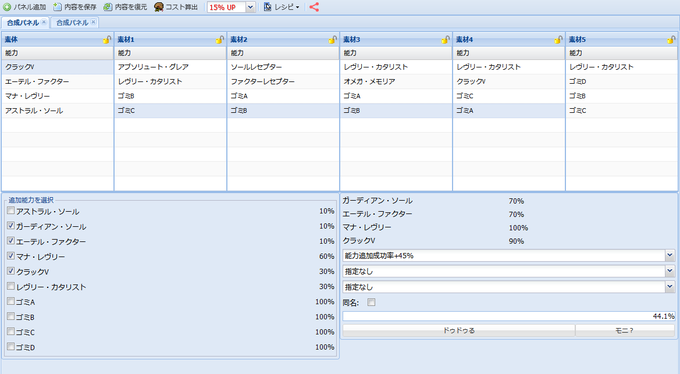Screen dimensions: 680x374
Task: Toggle lock icon on 素材5 column
Action: pos(671,39)
